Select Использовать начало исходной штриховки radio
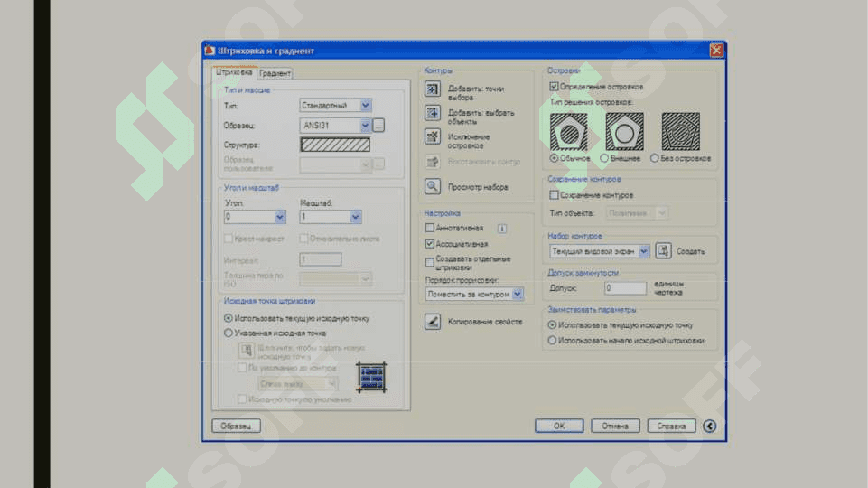Viewport: 868px width, 488px height. point(552,340)
